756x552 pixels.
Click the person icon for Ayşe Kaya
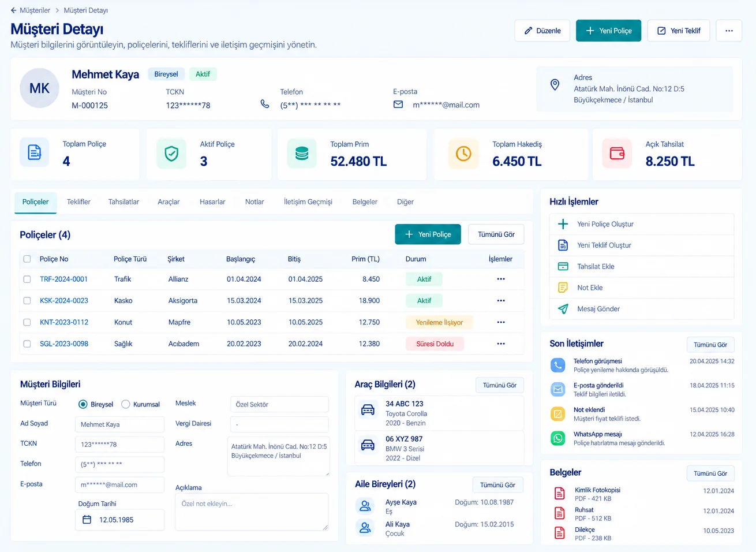pyautogui.click(x=365, y=506)
